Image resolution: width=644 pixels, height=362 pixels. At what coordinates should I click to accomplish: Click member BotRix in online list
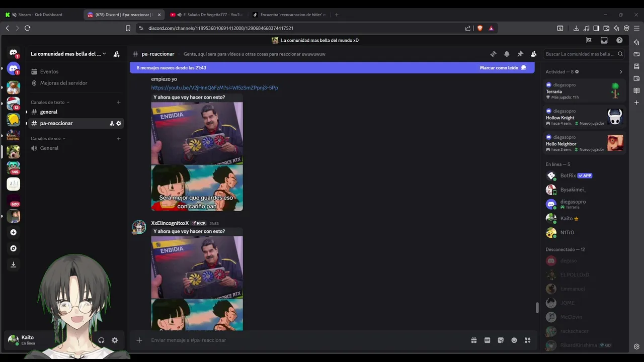585,176
